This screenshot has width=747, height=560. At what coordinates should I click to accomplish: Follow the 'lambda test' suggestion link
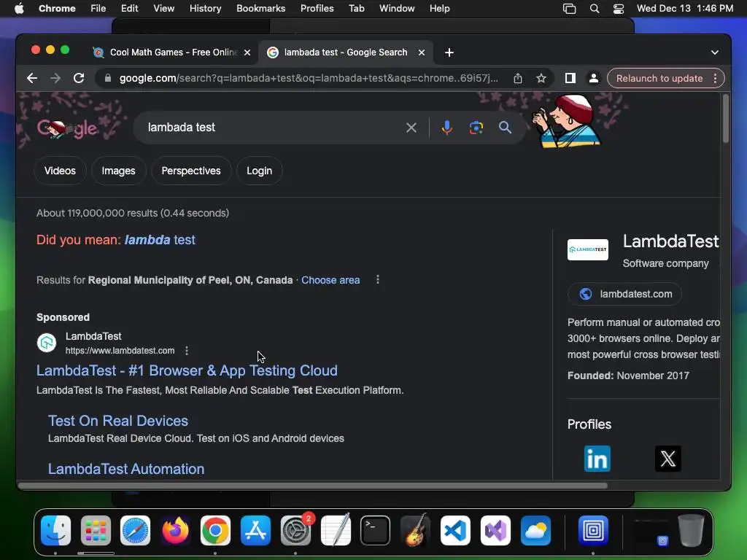coord(160,239)
